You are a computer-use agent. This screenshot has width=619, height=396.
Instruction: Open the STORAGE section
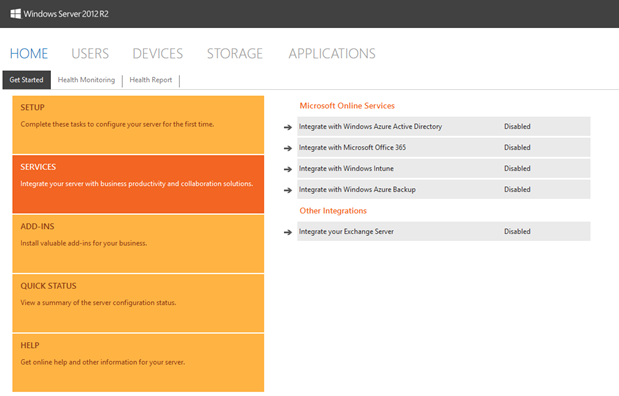(x=235, y=54)
